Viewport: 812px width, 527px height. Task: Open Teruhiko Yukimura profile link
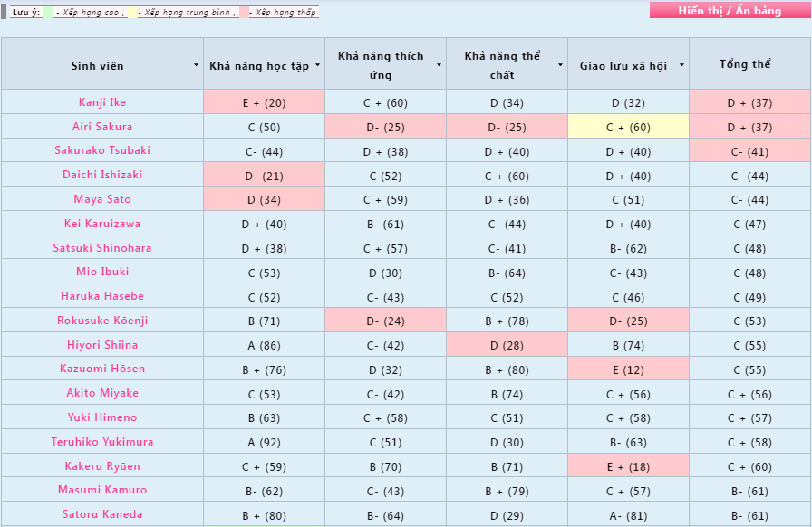[102, 442]
